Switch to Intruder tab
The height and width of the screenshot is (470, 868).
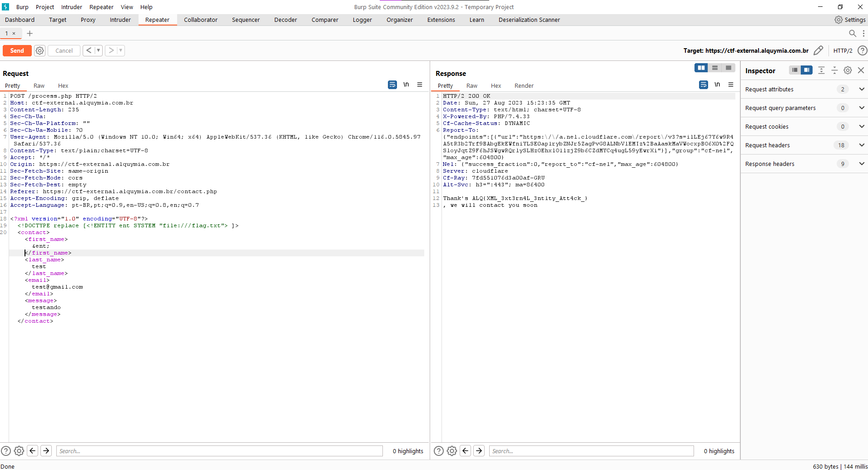coord(120,20)
